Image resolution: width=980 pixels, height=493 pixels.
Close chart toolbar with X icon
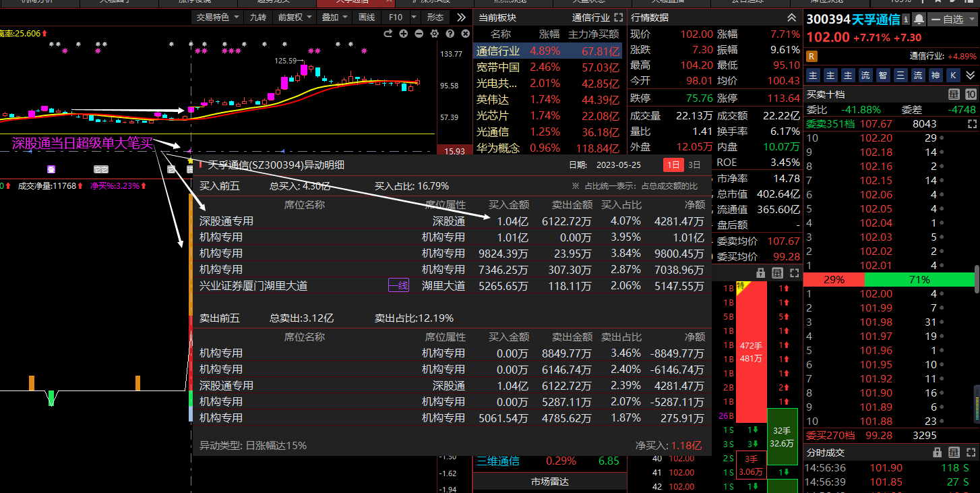(x=466, y=34)
